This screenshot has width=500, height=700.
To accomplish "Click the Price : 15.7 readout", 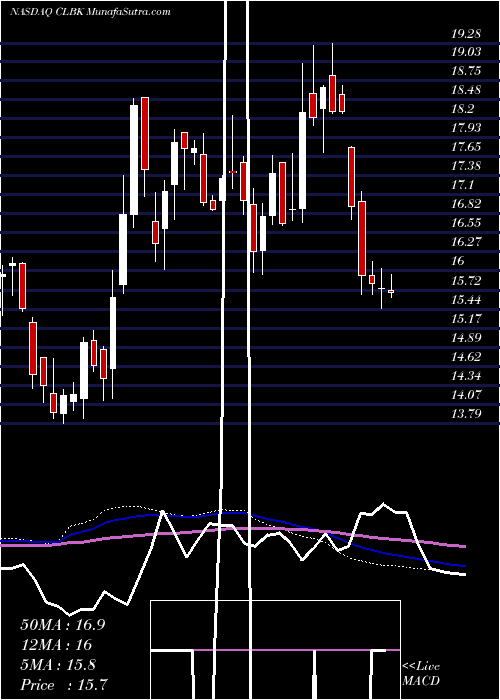I will point(64,684).
